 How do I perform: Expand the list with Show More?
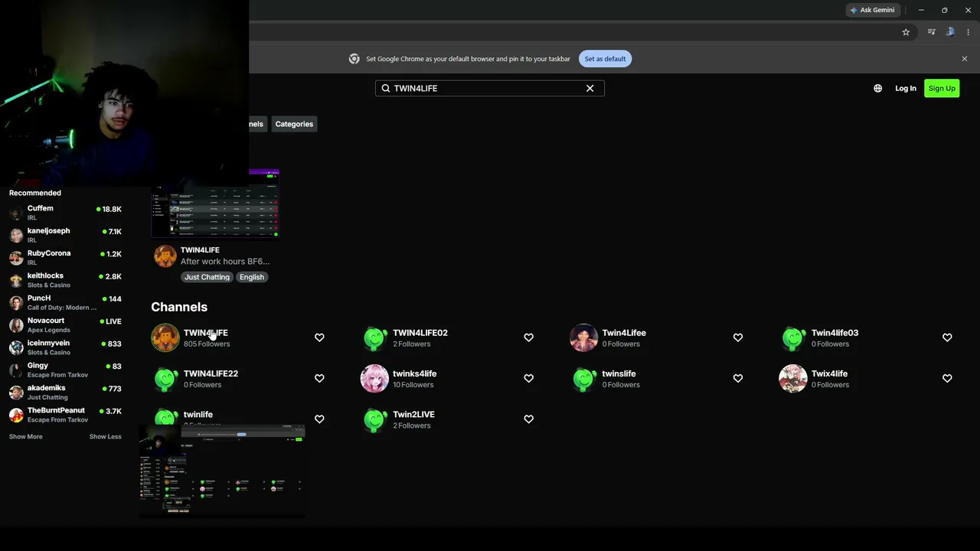click(26, 437)
